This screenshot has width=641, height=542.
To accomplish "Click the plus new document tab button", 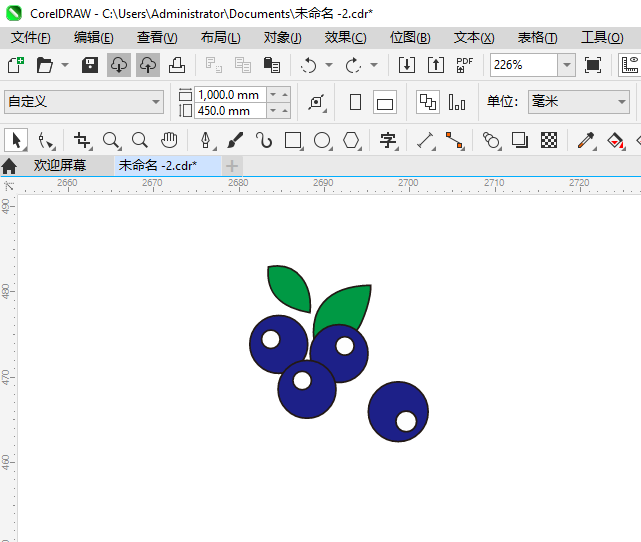I will [x=232, y=166].
